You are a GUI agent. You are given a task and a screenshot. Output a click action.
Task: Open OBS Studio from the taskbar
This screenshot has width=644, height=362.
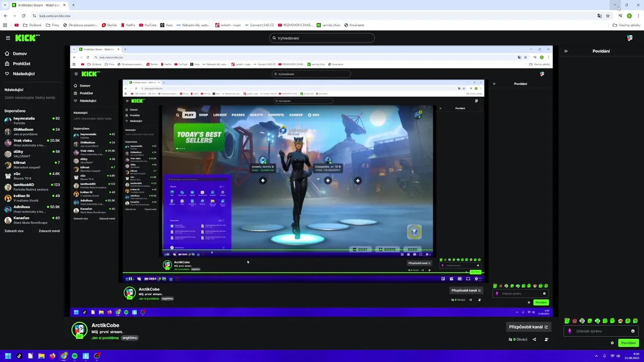[97, 356]
